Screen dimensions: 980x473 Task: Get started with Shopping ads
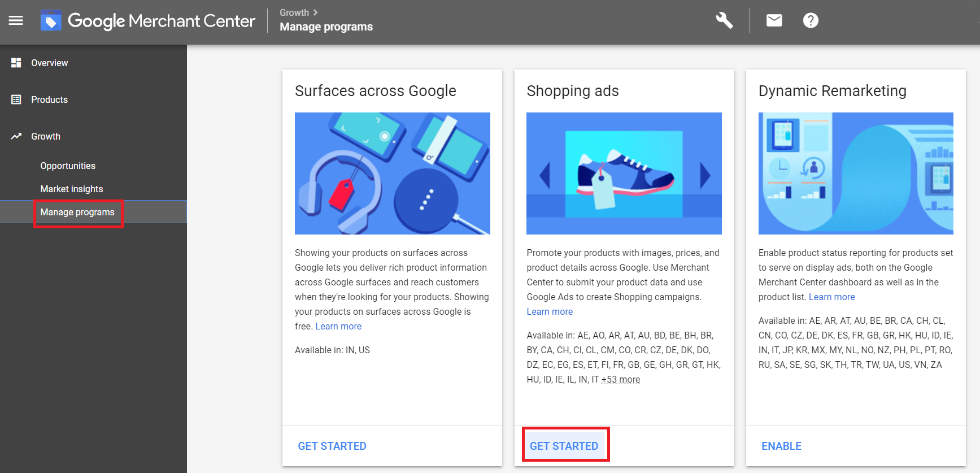coord(564,446)
